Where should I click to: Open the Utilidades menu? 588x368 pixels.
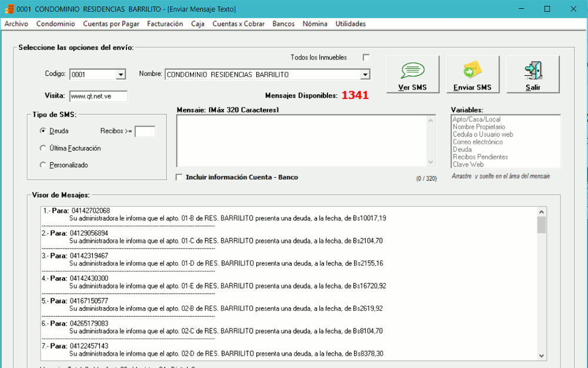pyautogui.click(x=350, y=24)
